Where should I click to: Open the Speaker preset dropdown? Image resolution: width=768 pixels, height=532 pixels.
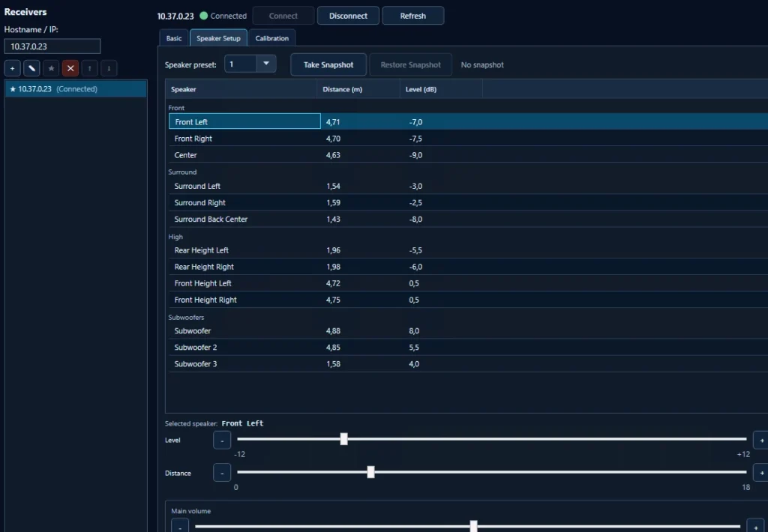[x=250, y=64]
